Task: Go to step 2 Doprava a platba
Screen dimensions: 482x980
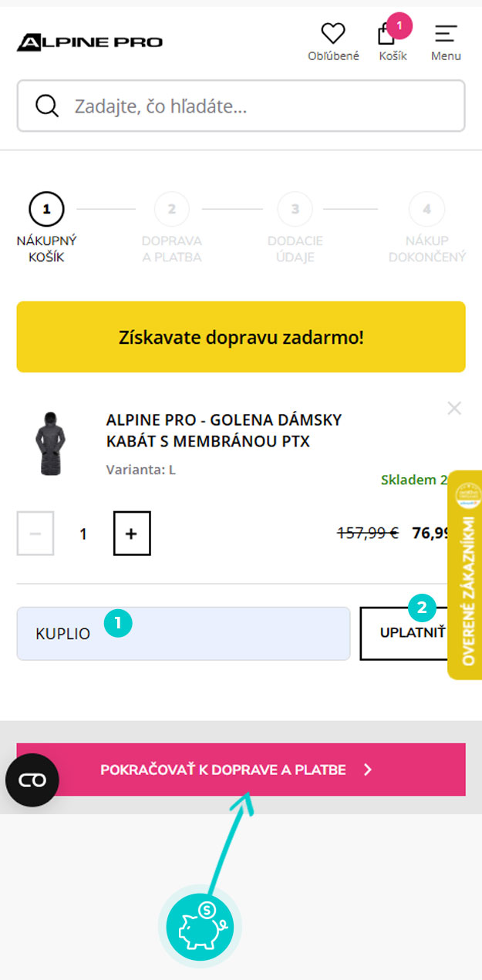Action: [x=171, y=209]
